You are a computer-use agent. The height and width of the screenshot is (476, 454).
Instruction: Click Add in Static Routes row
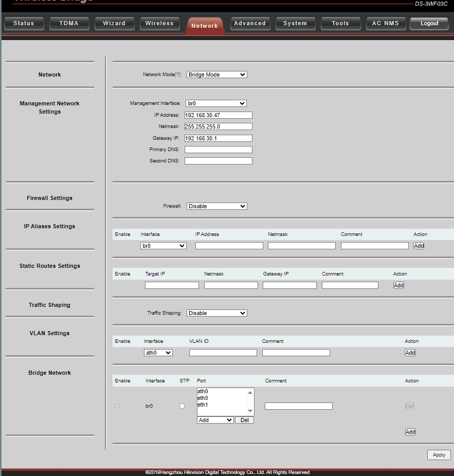pos(398,285)
